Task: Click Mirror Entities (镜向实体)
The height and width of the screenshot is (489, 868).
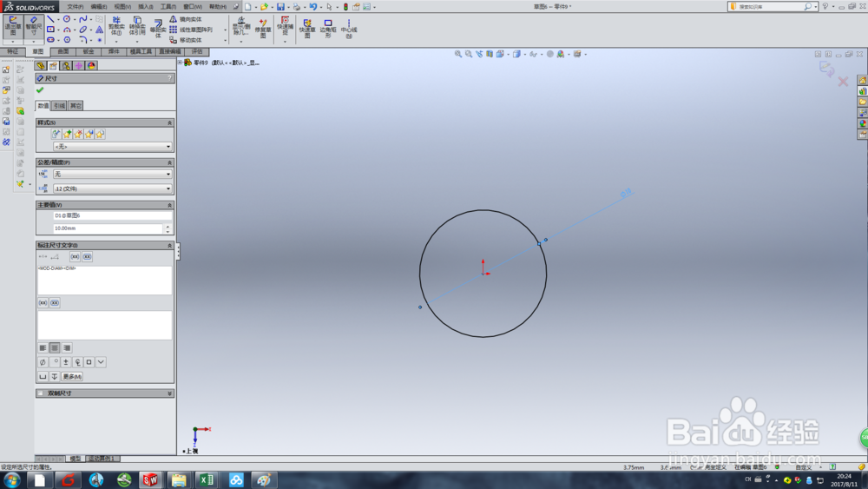Action: pos(186,19)
